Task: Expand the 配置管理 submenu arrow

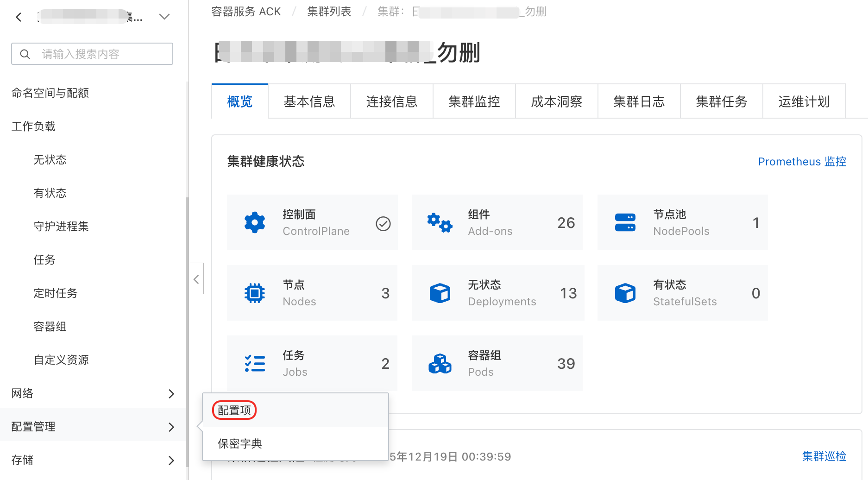Action: (171, 427)
